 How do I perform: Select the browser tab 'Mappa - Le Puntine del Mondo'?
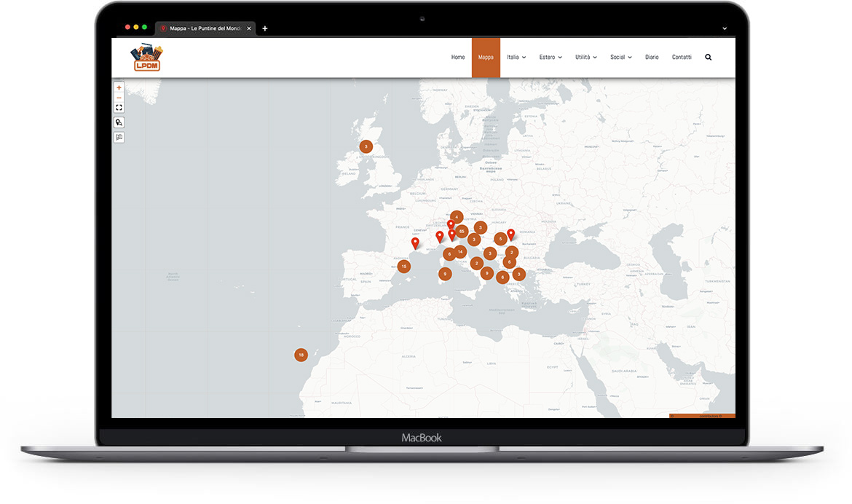(205, 28)
